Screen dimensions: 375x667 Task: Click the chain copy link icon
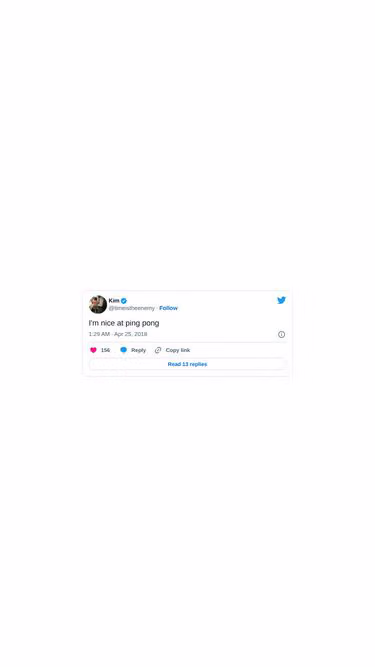158,350
